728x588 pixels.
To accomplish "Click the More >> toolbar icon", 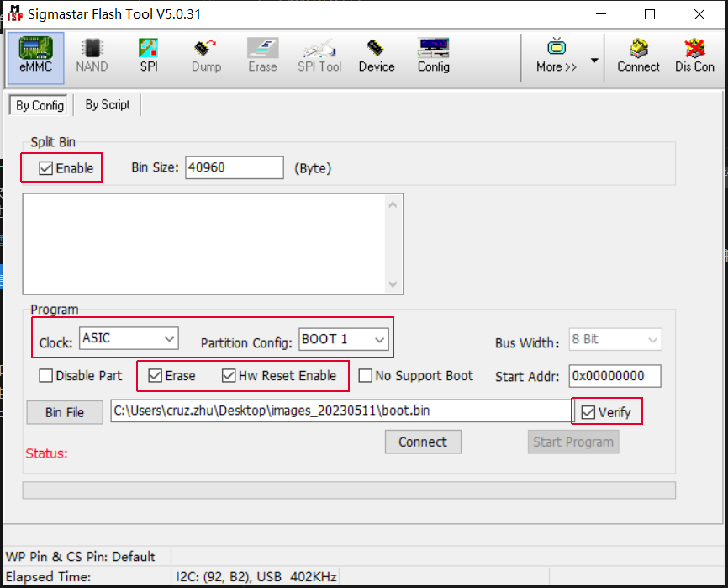I will [x=557, y=57].
